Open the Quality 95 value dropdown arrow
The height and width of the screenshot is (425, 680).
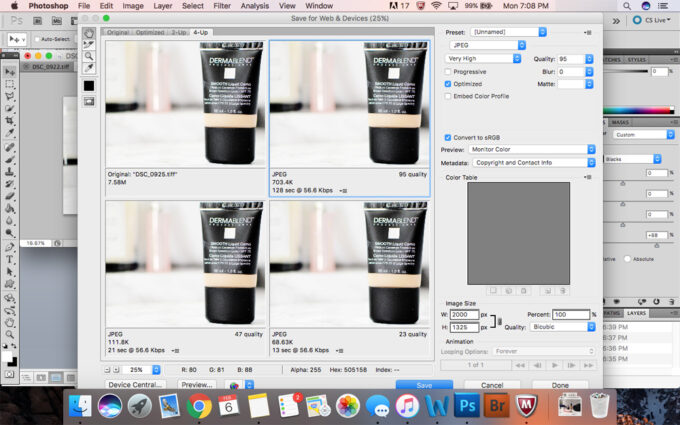point(589,59)
